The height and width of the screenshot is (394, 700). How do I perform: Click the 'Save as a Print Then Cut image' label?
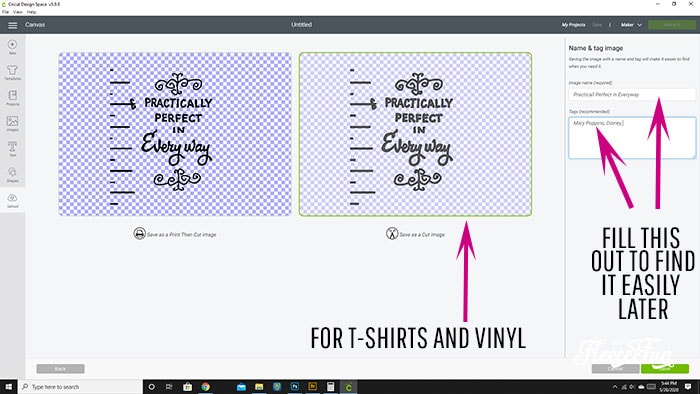point(181,235)
